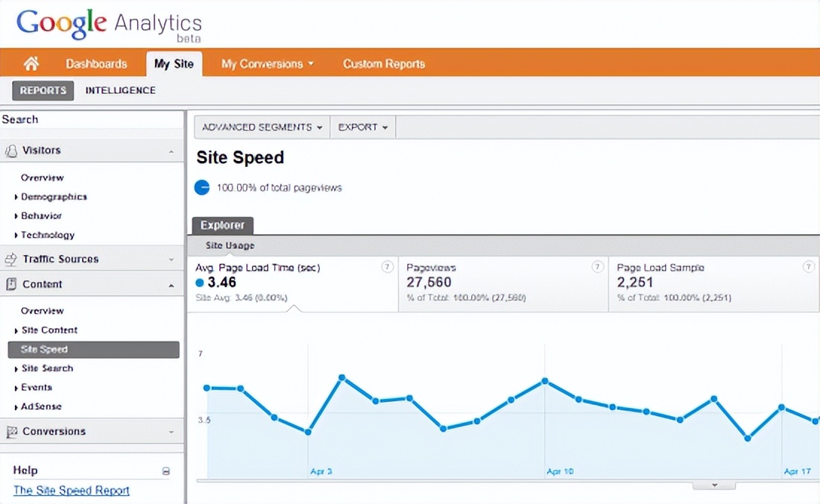Open the Export dropdown

(x=362, y=127)
